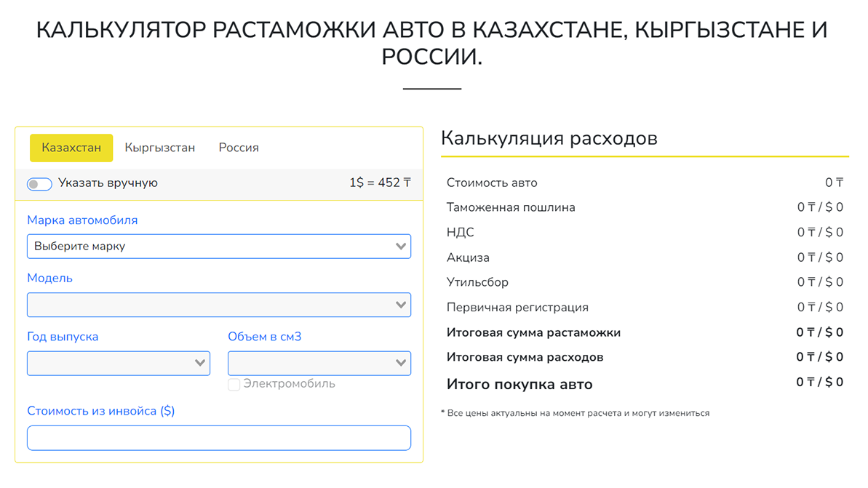
Task: Click the Итого покупка авто label
Action: tap(519, 385)
